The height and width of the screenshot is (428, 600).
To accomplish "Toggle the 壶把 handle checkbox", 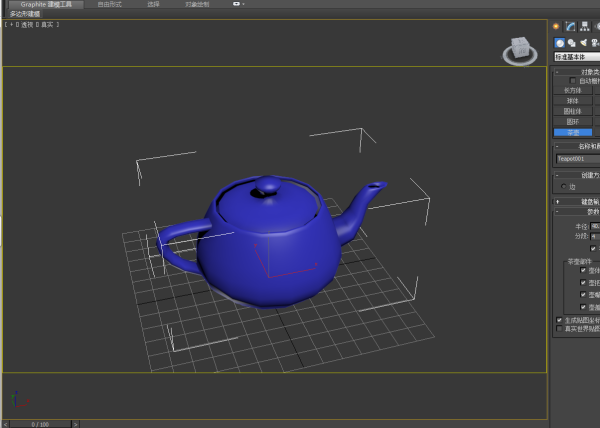I will pos(583,283).
